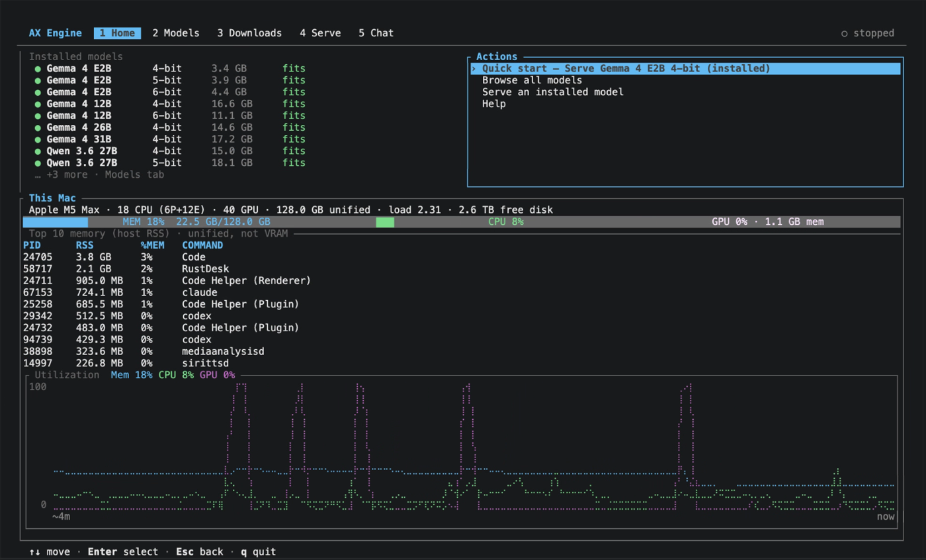The height and width of the screenshot is (560, 926).
Task: Click the 16.6 GB size value
Action: pos(232,104)
